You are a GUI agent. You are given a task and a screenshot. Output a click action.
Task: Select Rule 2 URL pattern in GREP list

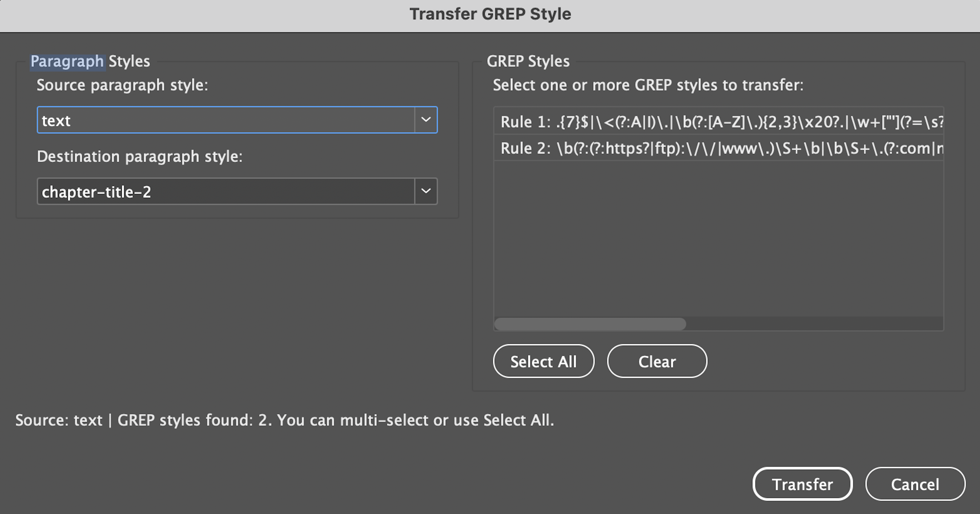pyautogui.click(x=719, y=148)
